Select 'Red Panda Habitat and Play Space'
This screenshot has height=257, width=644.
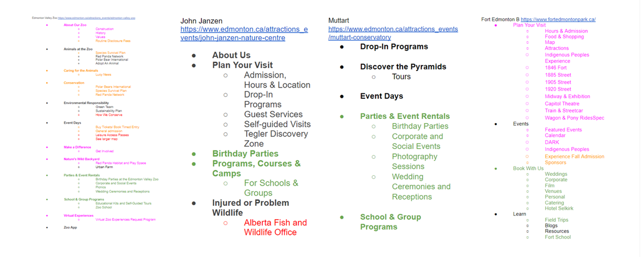point(121,163)
